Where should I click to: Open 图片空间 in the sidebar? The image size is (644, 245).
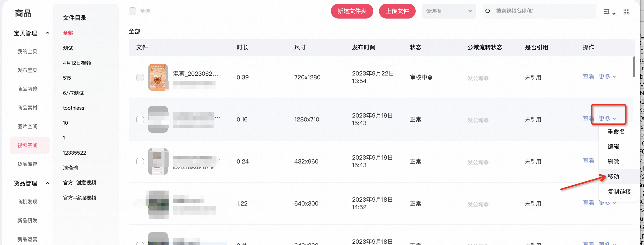pyautogui.click(x=27, y=127)
